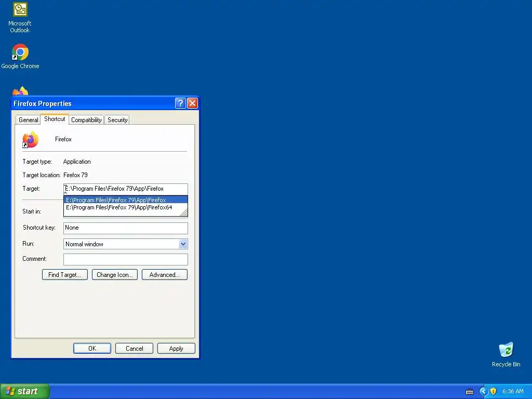Click the Find Target button
This screenshot has height=399, width=532.
click(65, 275)
